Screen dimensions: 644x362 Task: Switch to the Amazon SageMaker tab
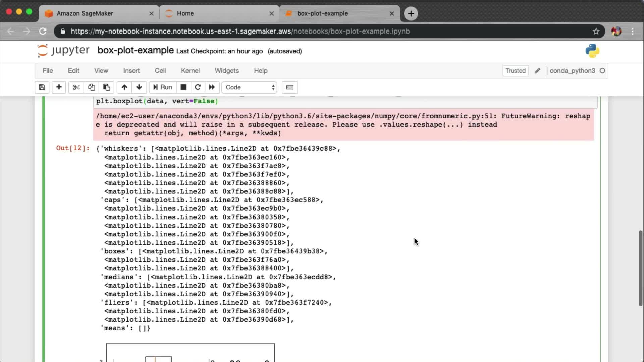point(85,13)
